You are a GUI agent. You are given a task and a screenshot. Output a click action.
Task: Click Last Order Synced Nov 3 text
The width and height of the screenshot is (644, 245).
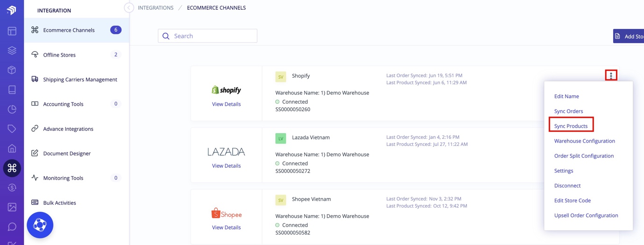click(424, 199)
